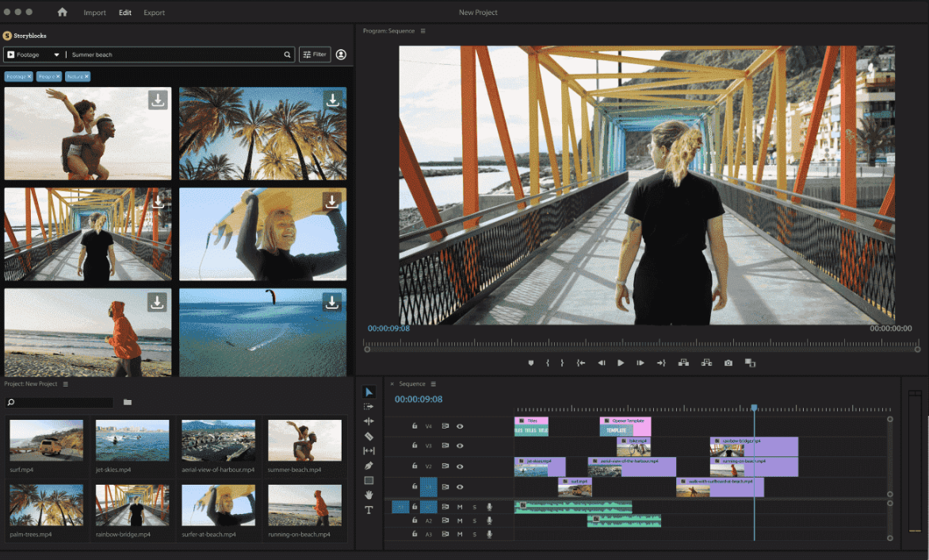Click the Add Marker icon under the program monitor
The height and width of the screenshot is (560, 929).
tap(530, 362)
